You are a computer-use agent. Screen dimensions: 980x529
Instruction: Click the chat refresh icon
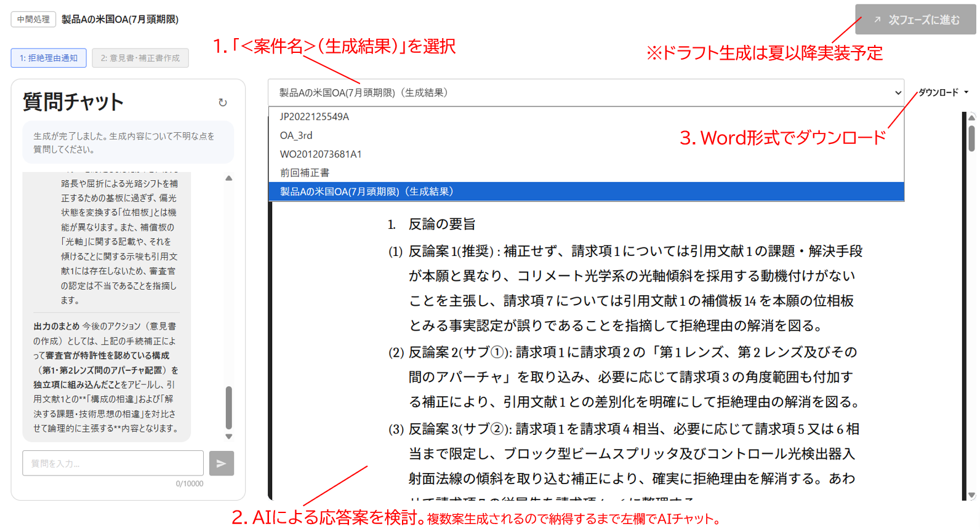(223, 103)
